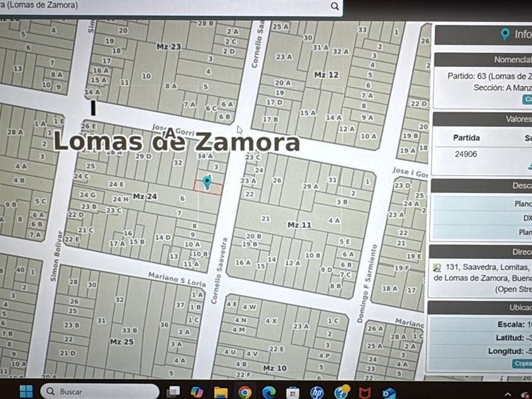Click parcel 34 A in block Mz 24
The height and width of the screenshot is (399, 532).
pyautogui.click(x=205, y=156)
